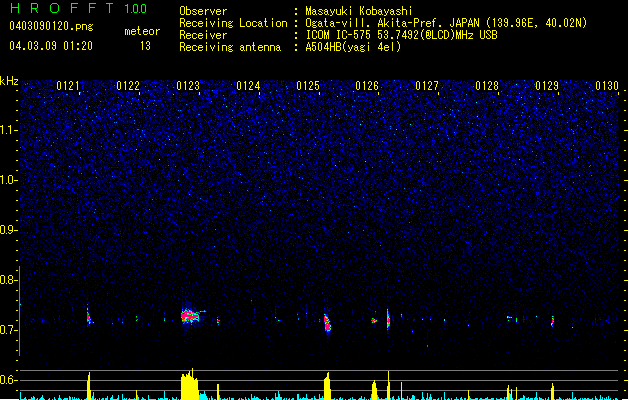The width and height of the screenshot is (629, 400).
Task: Click the 'Receiver' field label
Action: click(x=203, y=35)
